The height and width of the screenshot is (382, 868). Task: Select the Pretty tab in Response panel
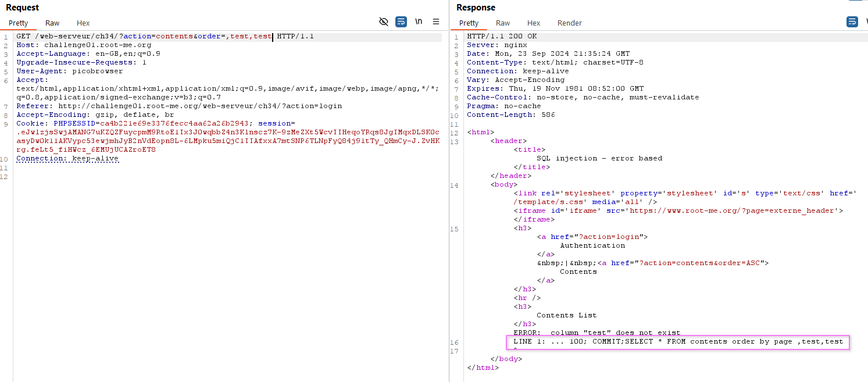(x=469, y=23)
